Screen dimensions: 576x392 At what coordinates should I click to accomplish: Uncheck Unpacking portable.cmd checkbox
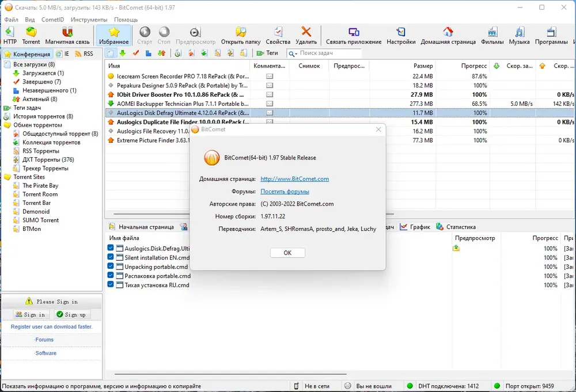point(111,266)
